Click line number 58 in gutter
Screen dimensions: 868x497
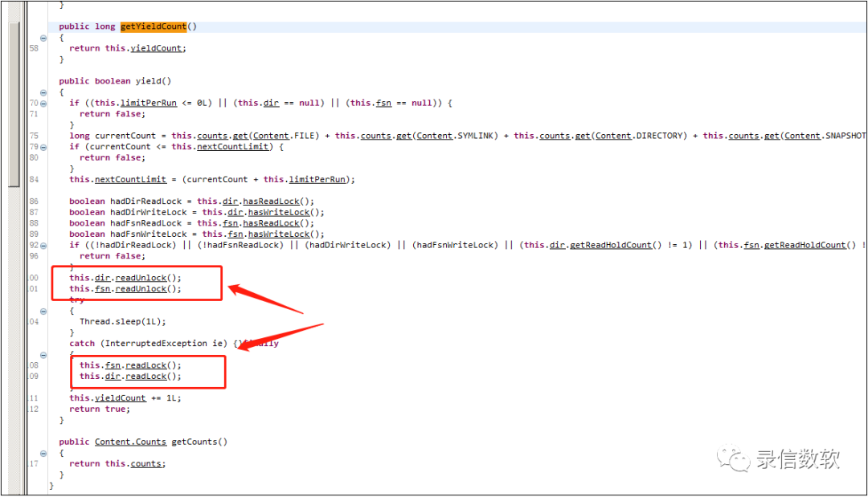(34, 48)
